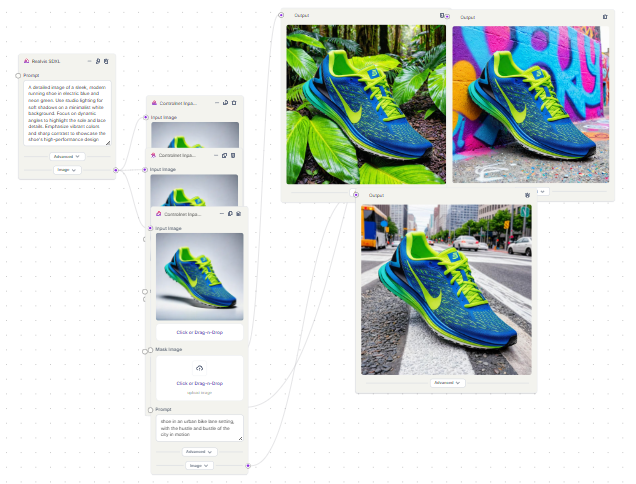
Task: Delete the graffiti Output node
Action: (605, 17)
